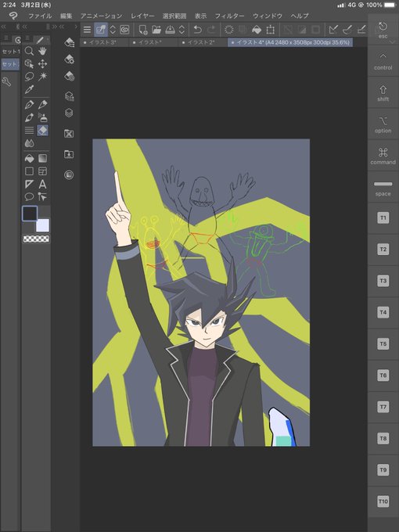Open Clip Studio swirl icon in command bar
Viewport: 399px width, 532px height.
click(x=124, y=30)
